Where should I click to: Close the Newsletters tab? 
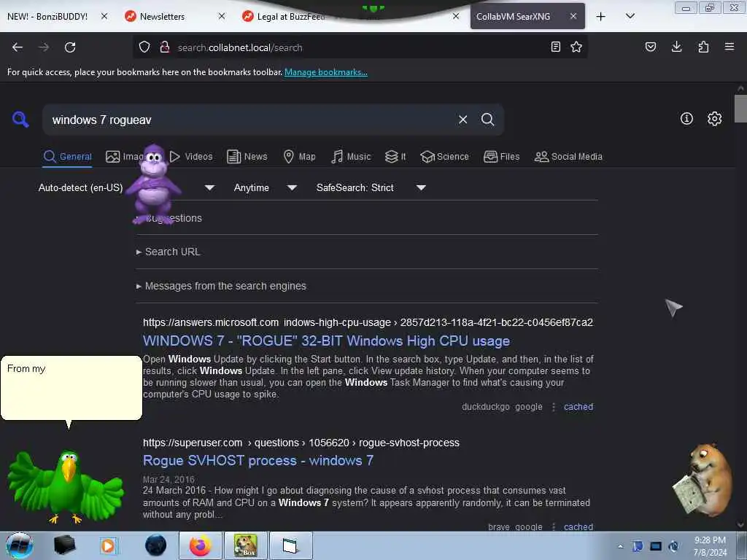(x=222, y=16)
